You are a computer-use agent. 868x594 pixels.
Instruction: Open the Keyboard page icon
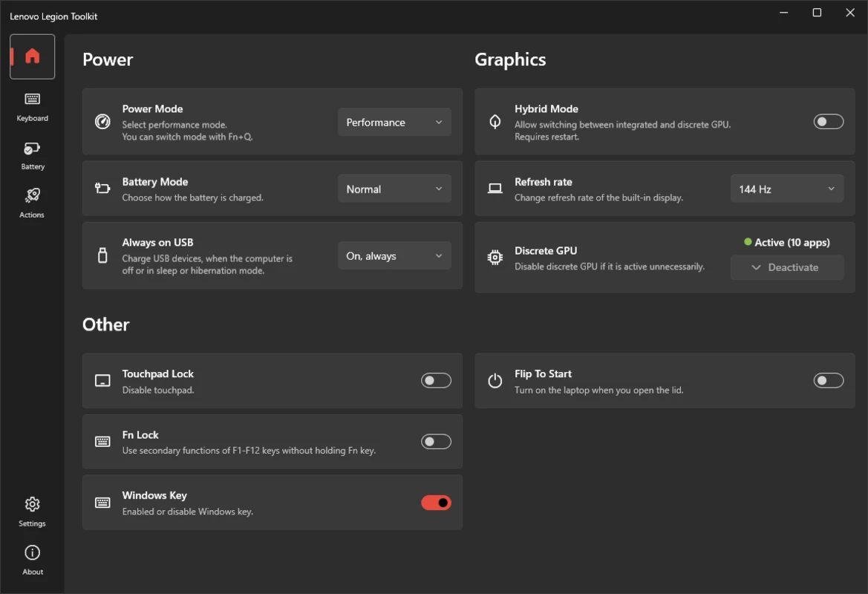(x=32, y=99)
